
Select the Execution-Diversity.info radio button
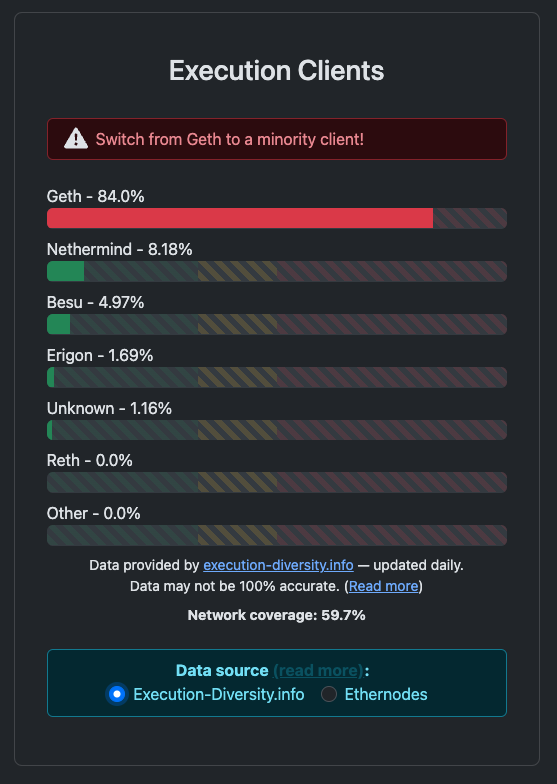117,694
